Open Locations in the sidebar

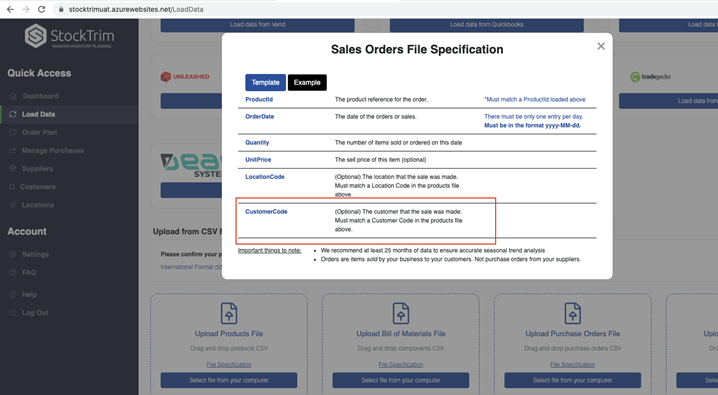(38, 205)
